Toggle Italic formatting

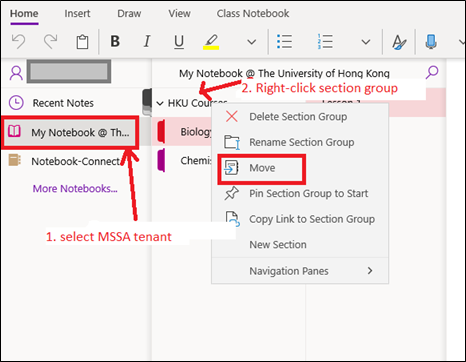147,42
